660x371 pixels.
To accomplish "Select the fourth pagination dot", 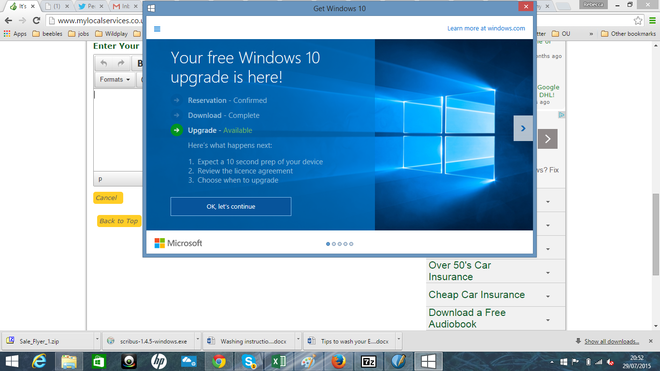I will click(346, 244).
